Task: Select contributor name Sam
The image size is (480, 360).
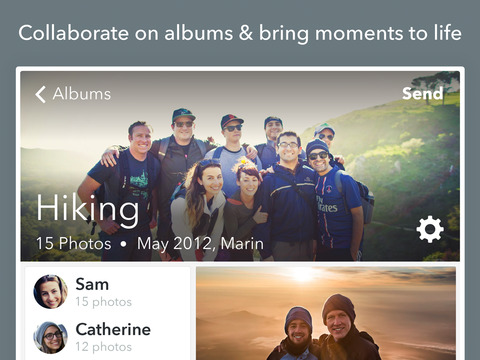Action: pyautogui.click(x=92, y=284)
